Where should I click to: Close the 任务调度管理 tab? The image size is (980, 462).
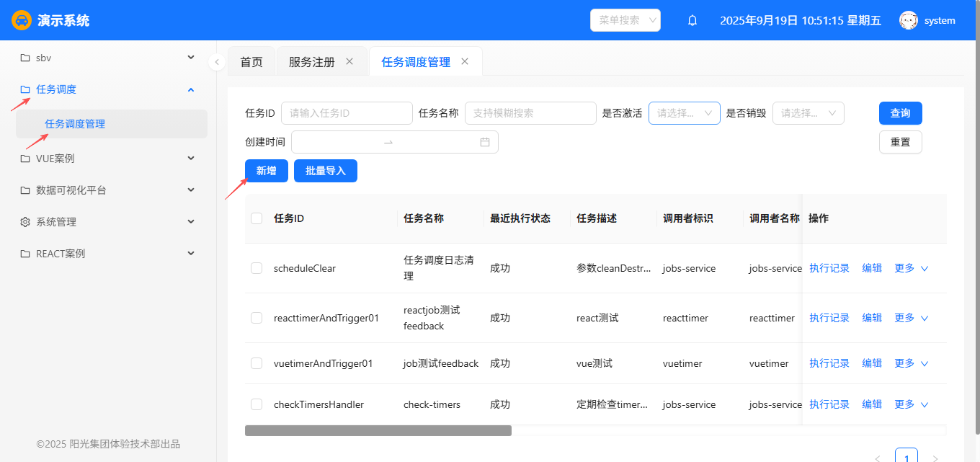click(465, 62)
